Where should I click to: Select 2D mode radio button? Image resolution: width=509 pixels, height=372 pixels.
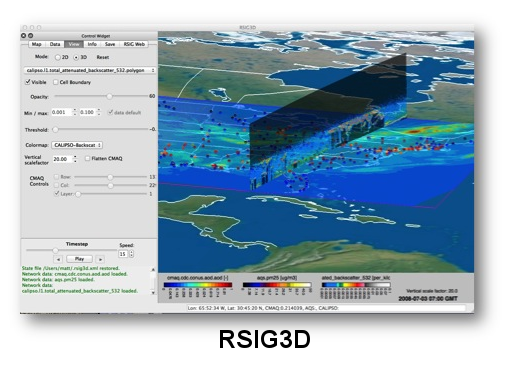[58, 57]
